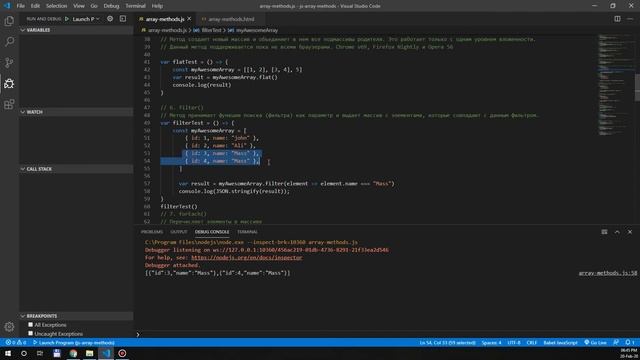This screenshot has height=360, width=640.
Task: Close the bottom panel
Action: 630,232
